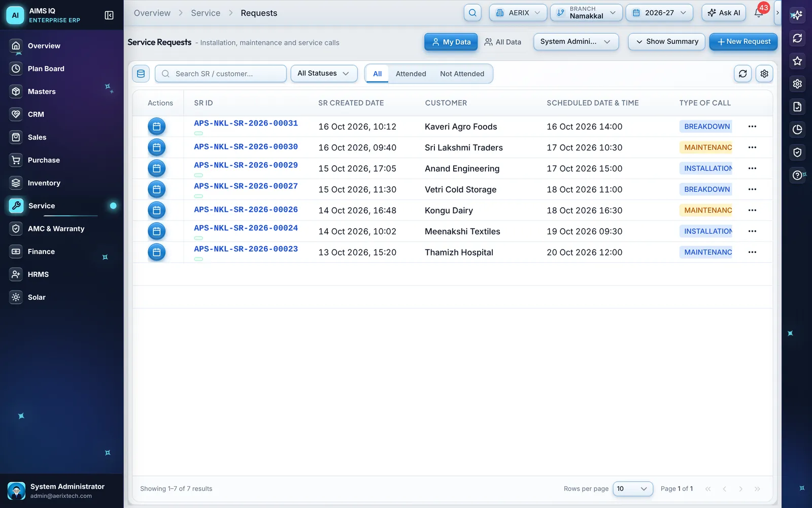
Task: Switch to My Data view
Action: (x=451, y=42)
